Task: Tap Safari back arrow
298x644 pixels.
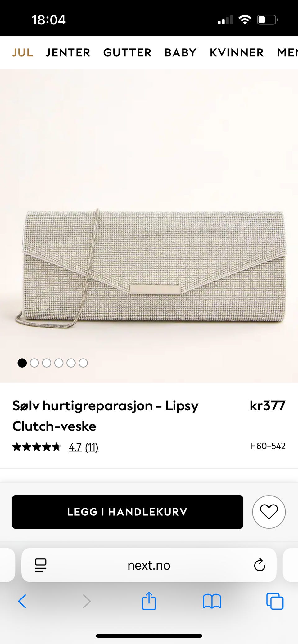Action: [22, 601]
